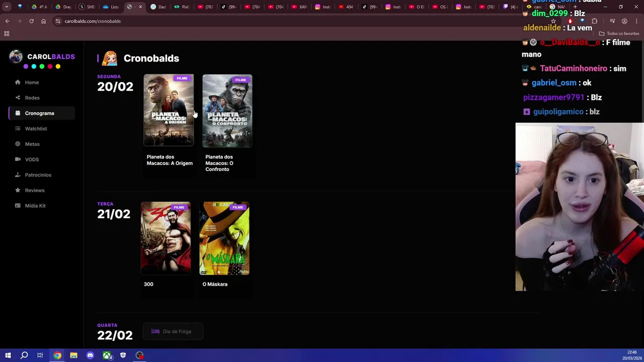
Task: Close the active Cronobalds tab
Action: pos(140,7)
